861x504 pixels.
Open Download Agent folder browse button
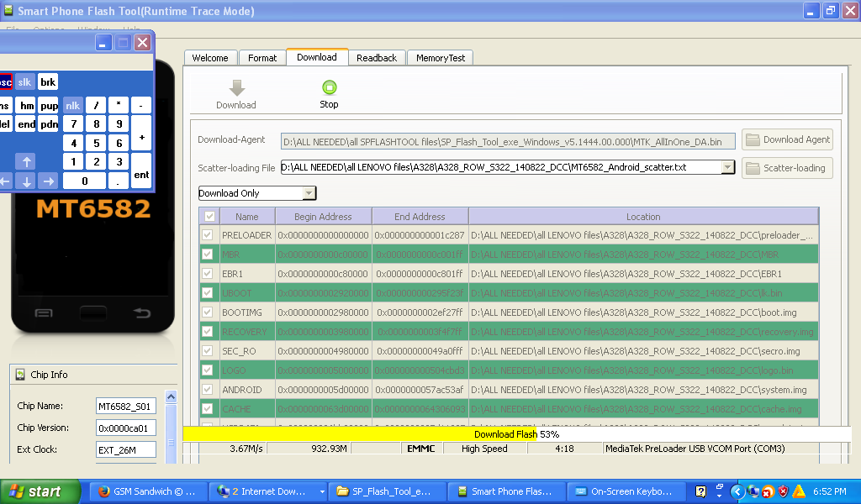coord(787,139)
